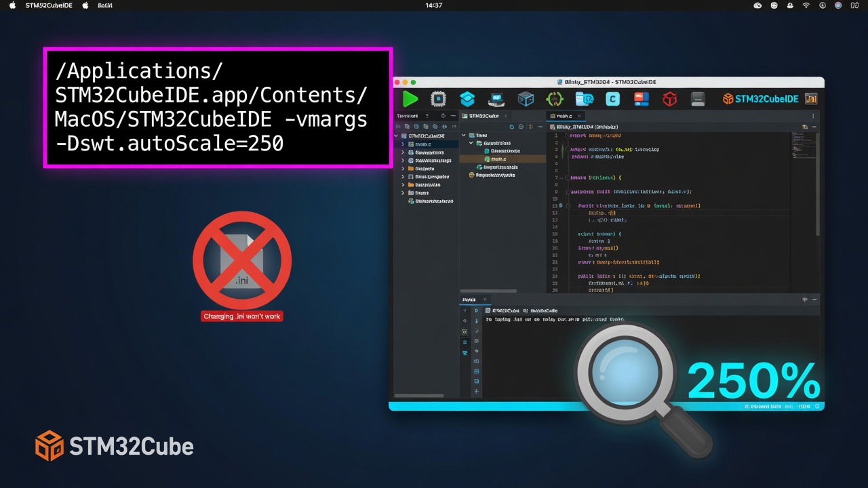Viewport: 868px width, 488px height.
Task: Open the three-dot menu above the editor
Action: pyautogui.click(x=814, y=117)
